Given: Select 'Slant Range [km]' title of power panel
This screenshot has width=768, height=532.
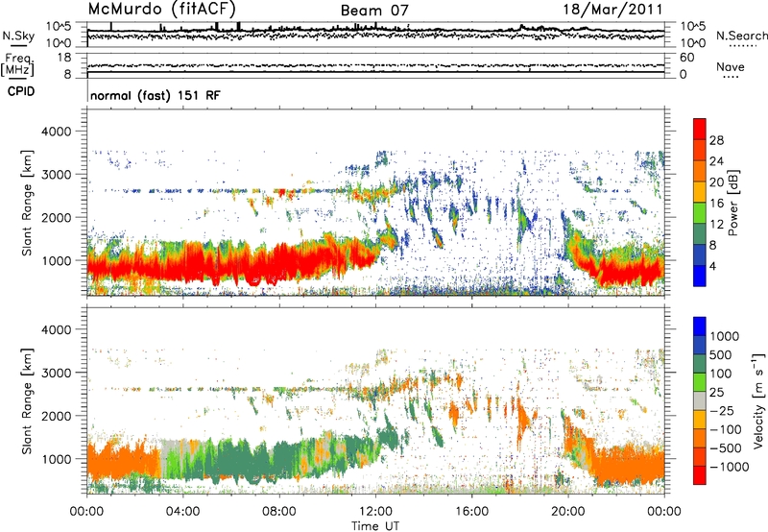Looking at the screenshot, I should [x=28, y=203].
